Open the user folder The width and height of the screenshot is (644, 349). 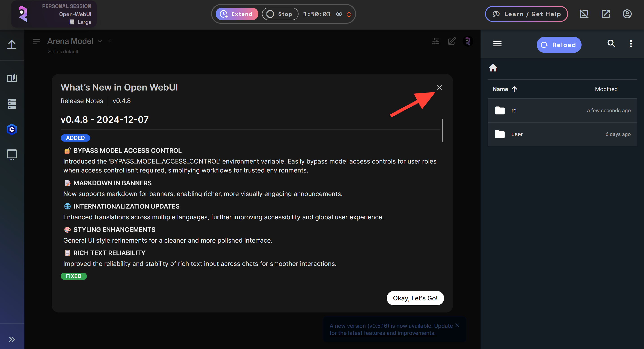pyautogui.click(x=562, y=134)
